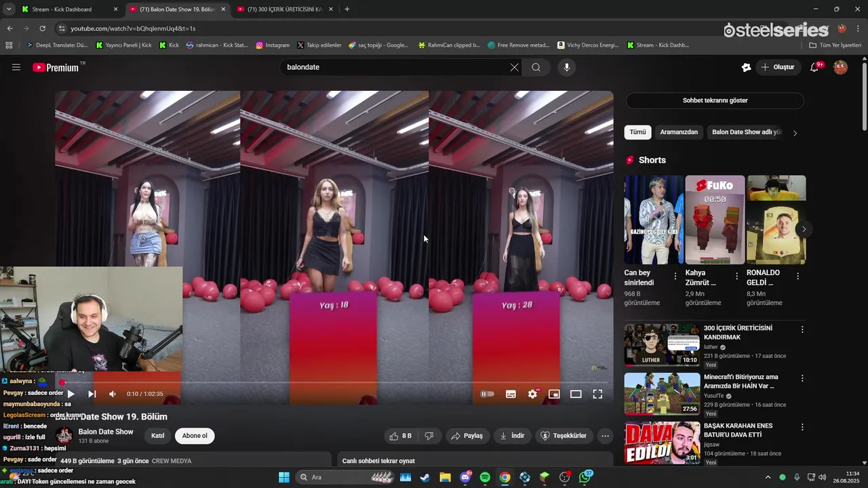Screen dimensions: 868x488
Task: Open options for Can bey sinirlendi short
Action: (x=675, y=276)
